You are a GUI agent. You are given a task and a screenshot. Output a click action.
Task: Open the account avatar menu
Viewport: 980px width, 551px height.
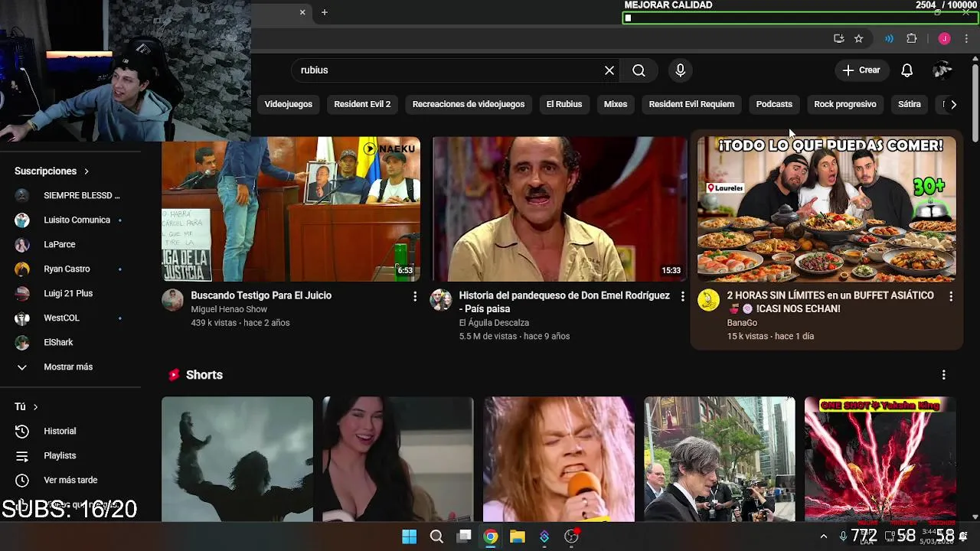942,70
